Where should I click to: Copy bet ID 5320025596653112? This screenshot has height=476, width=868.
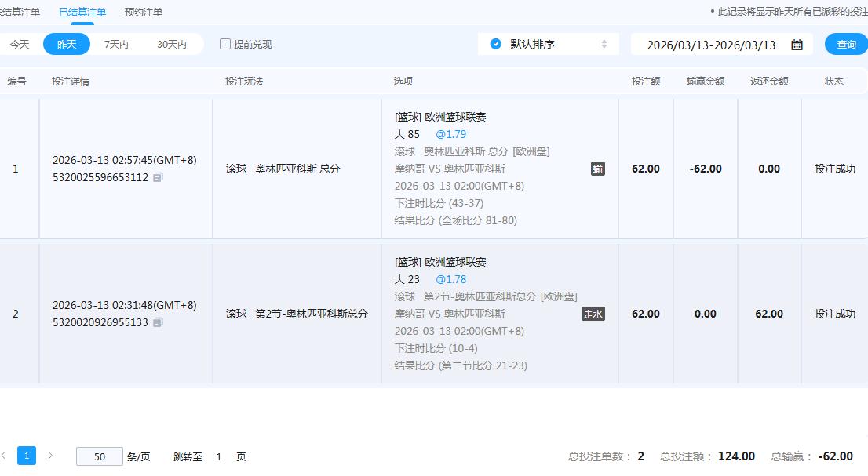pos(158,178)
